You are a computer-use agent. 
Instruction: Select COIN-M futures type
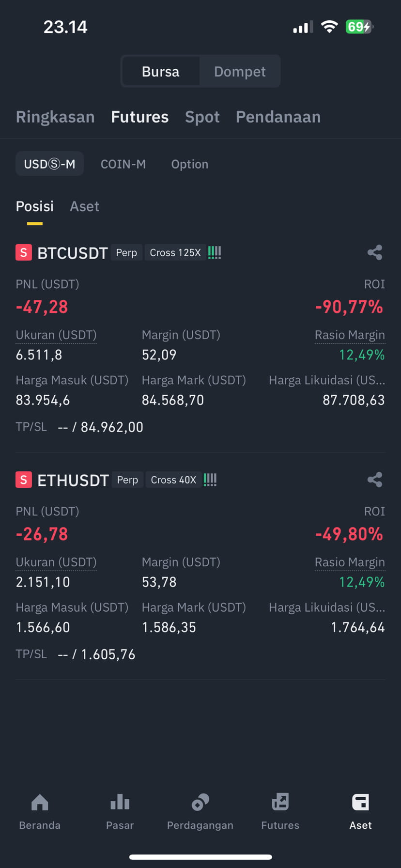click(123, 164)
